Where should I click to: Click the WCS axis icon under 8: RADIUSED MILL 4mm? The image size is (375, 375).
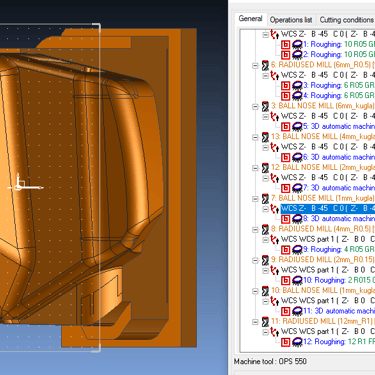275,240
